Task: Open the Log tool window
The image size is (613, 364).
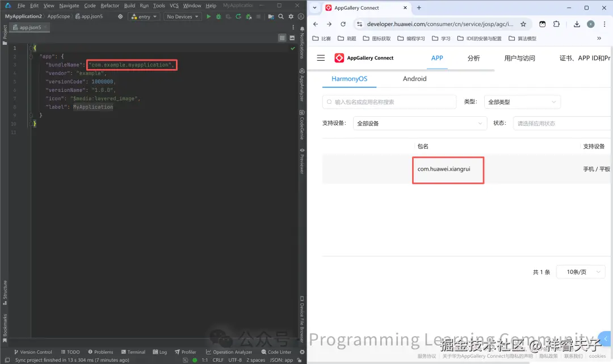Action: pyautogui.click(x=161, y=352)
